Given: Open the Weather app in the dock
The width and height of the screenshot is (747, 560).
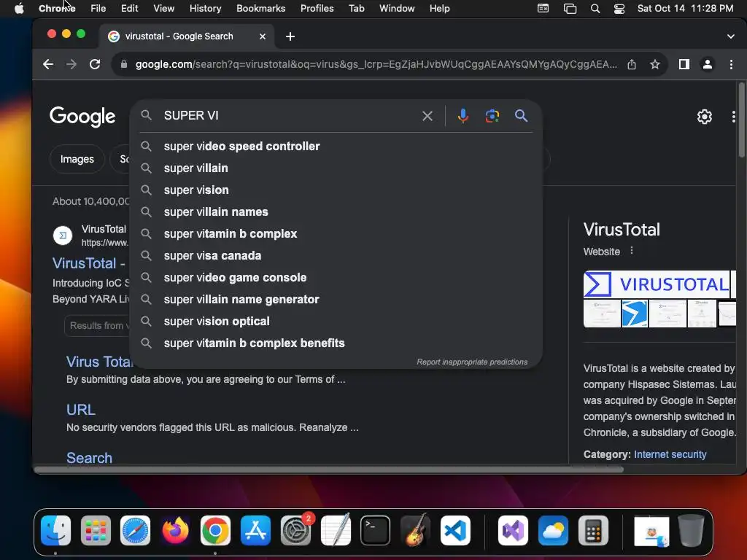Looking at the screenshot, I should point(553,530).
